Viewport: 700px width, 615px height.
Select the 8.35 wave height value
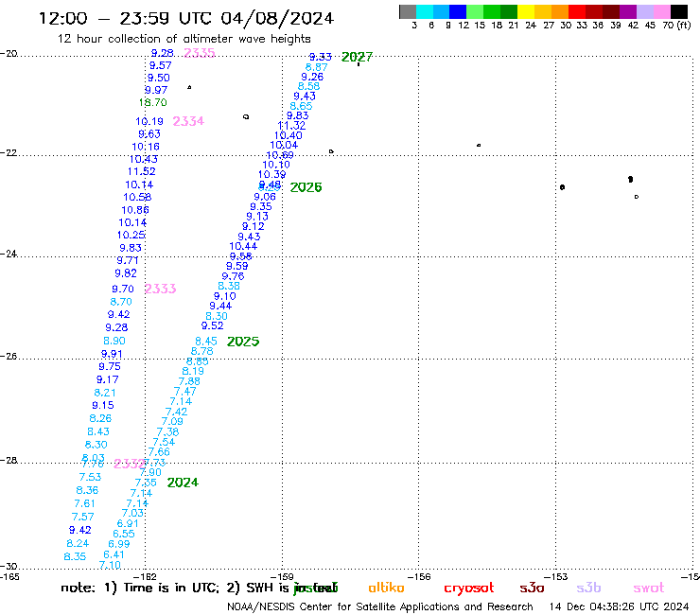click(75, 556)
